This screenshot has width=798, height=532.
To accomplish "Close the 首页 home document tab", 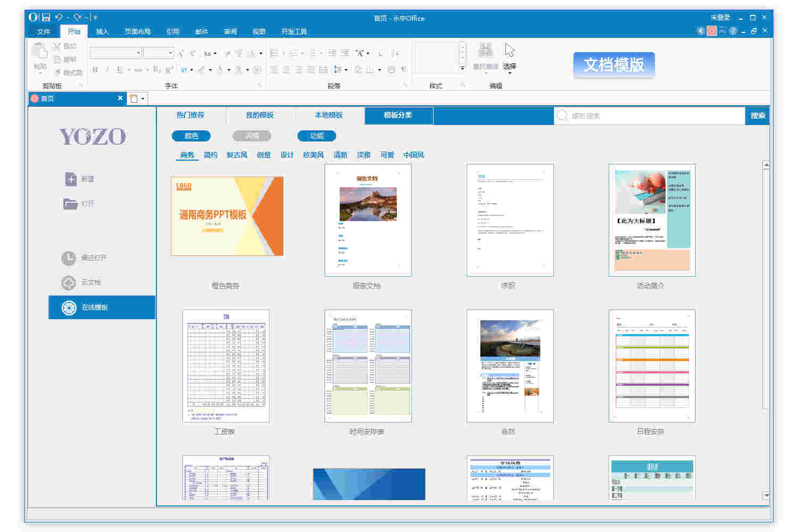I will [120, 98].
